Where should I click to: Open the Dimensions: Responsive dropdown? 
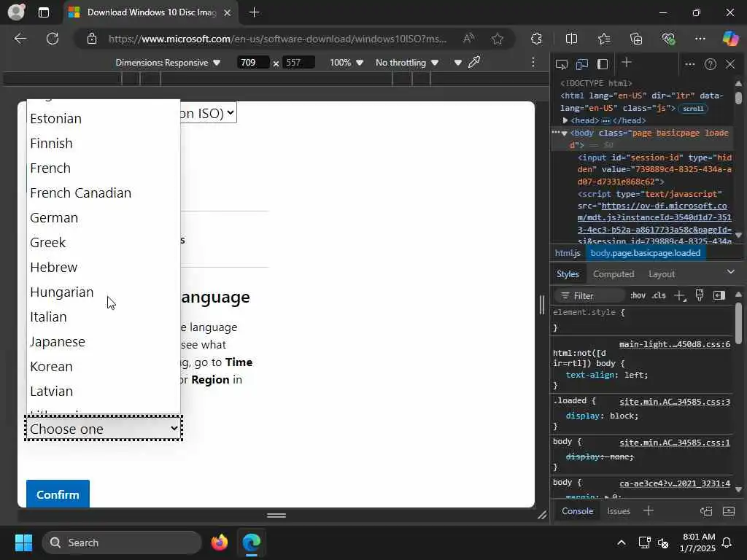coord(168,63)
